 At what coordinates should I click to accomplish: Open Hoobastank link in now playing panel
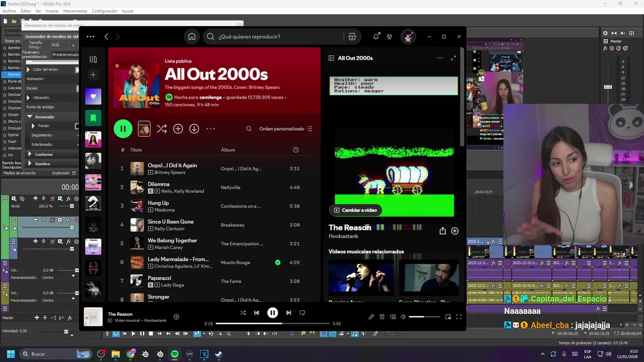click(344, 236)
